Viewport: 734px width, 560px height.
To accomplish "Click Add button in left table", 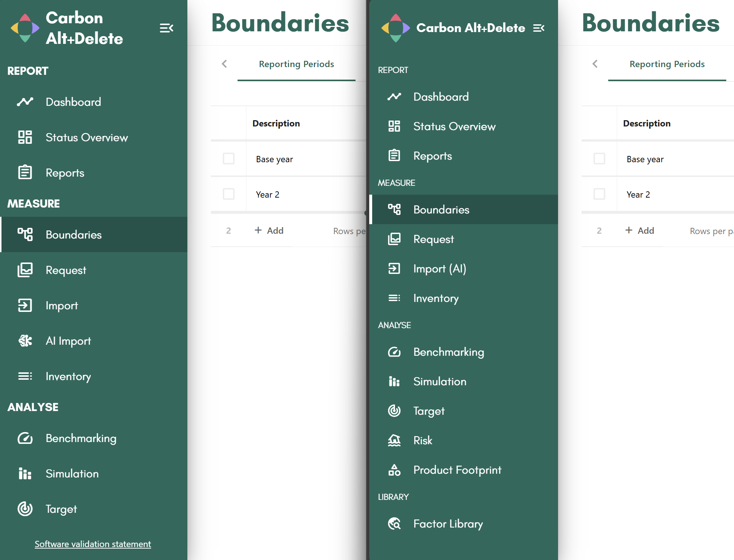I will [269, 231].
